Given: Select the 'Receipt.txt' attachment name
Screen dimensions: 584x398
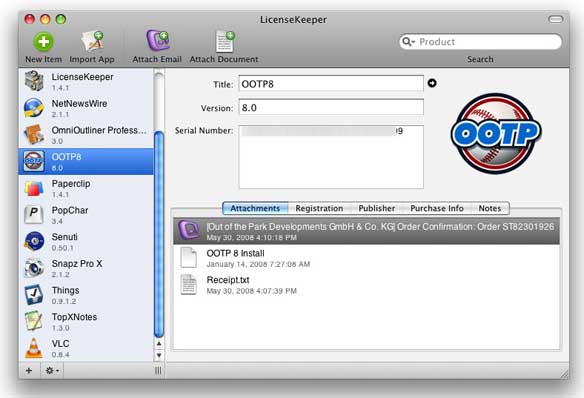Looking at the screenshot, I should (x=228, y=280).
